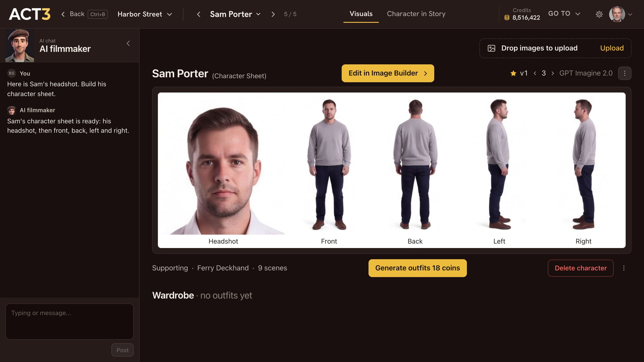Screen dimensions: 644x362
Task: Click the ACT3 logo
Action: (30, 14)
